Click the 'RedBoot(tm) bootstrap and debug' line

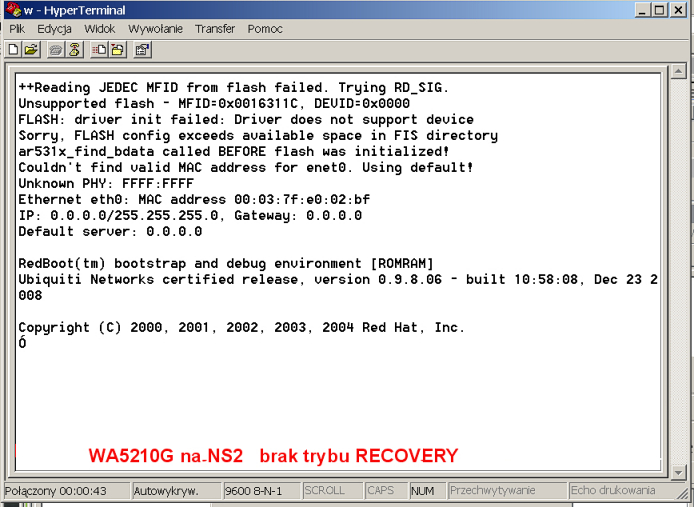coord(225,263)
